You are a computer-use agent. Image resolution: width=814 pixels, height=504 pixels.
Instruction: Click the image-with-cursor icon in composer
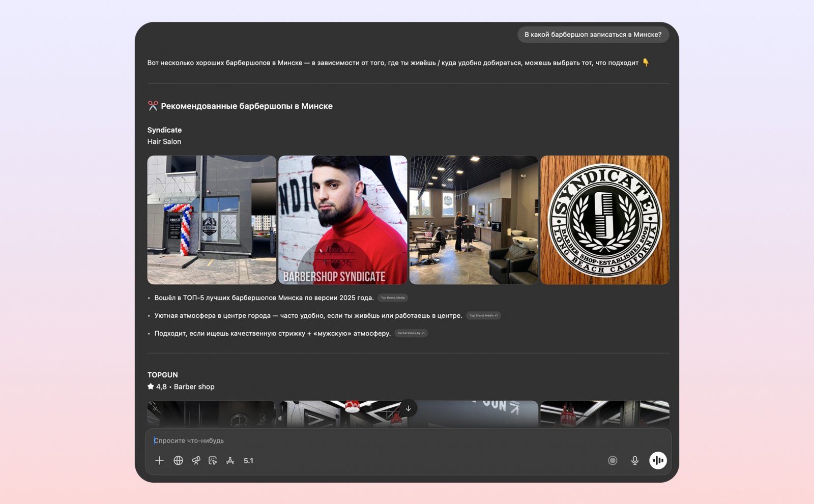213,460
